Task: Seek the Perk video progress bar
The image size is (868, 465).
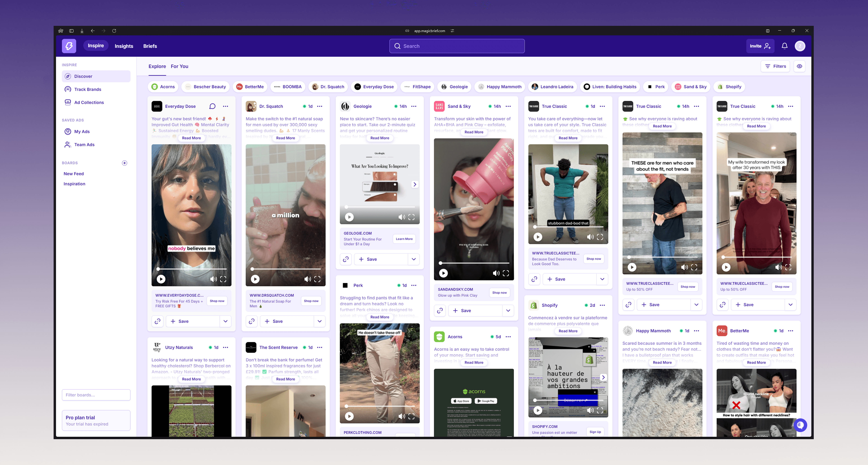Action: tap(380, 406)
